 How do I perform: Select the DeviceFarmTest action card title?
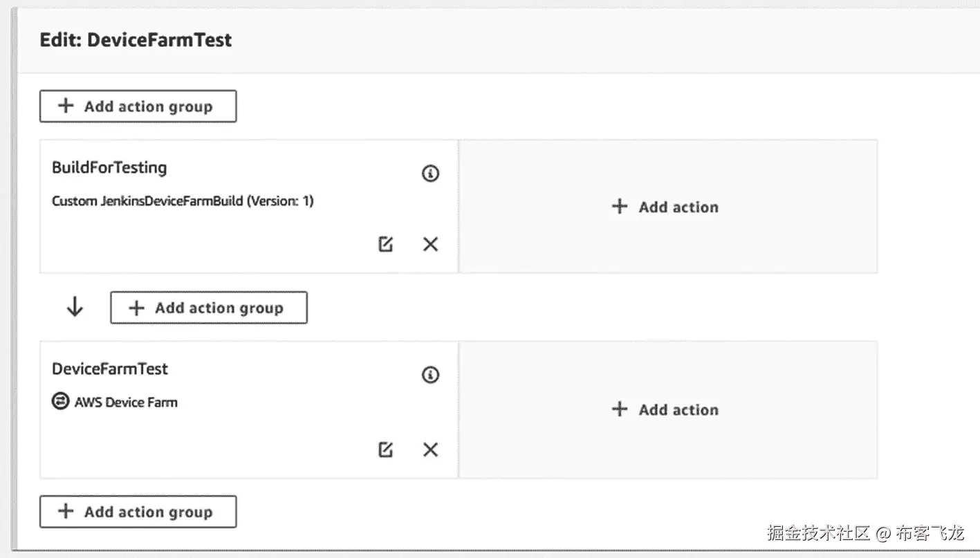(x=110, y=369)
